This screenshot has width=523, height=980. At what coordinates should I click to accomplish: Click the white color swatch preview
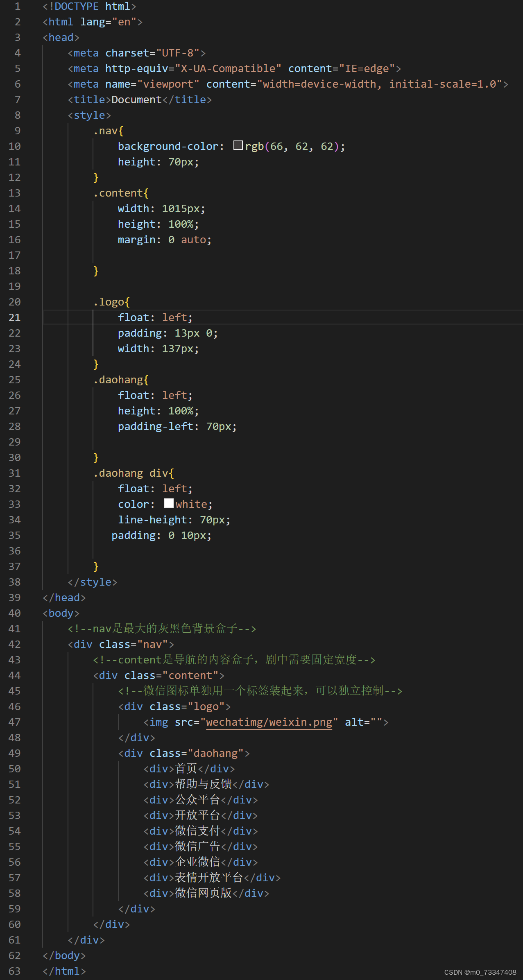[169, 503]
